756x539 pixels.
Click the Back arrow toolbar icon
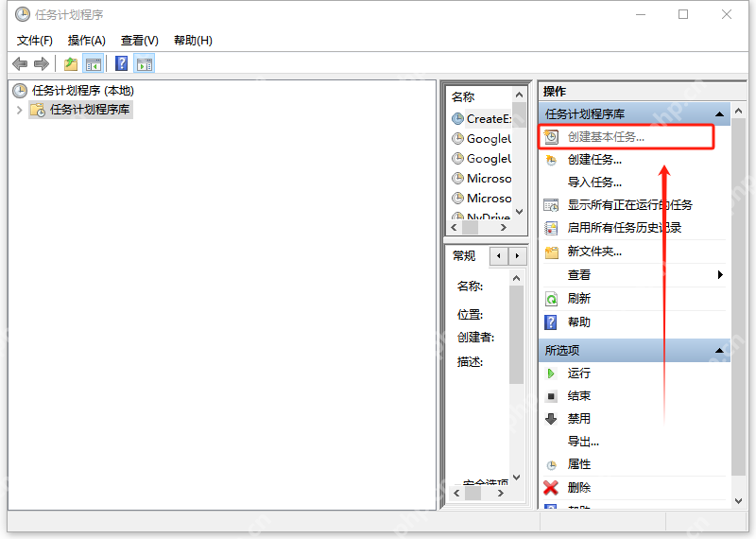tap(20, 63)
